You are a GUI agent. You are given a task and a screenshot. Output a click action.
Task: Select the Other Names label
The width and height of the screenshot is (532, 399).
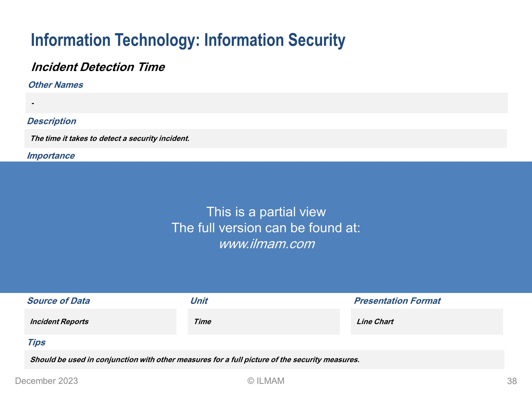[x=55, y=85]
